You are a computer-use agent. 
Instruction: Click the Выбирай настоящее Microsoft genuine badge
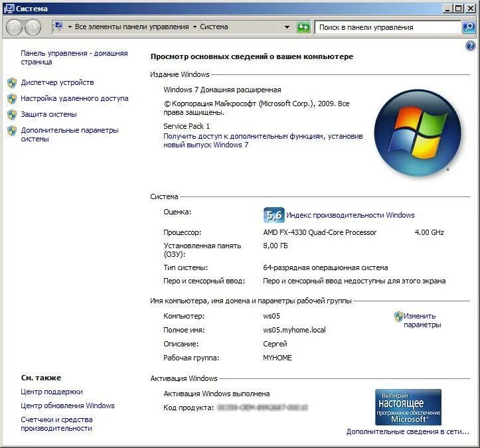pyautogui.click(x=408, y=407)
